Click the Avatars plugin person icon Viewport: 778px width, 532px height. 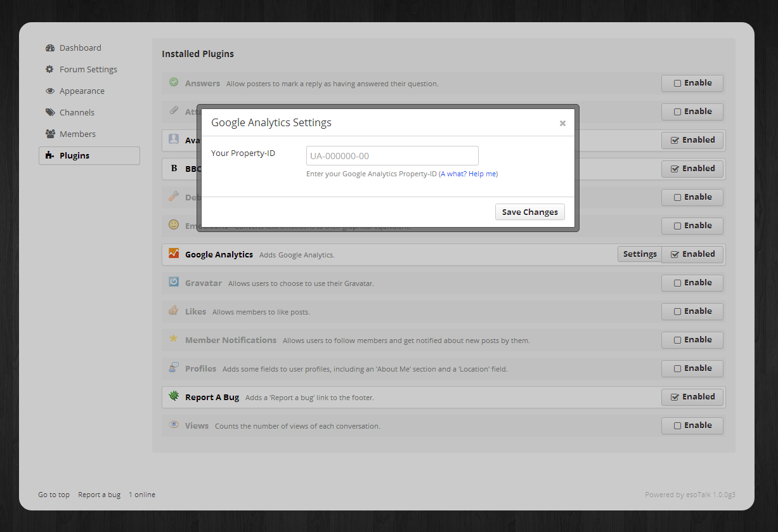pos(174,139)
